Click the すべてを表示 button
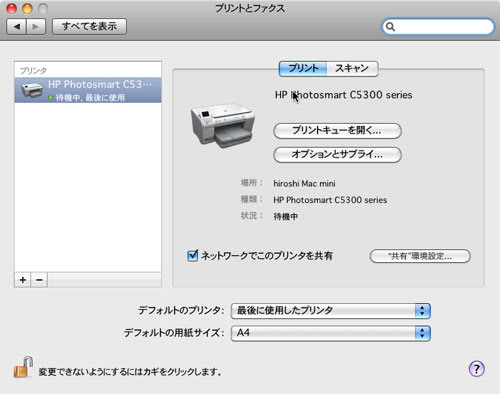 point(89,26)
